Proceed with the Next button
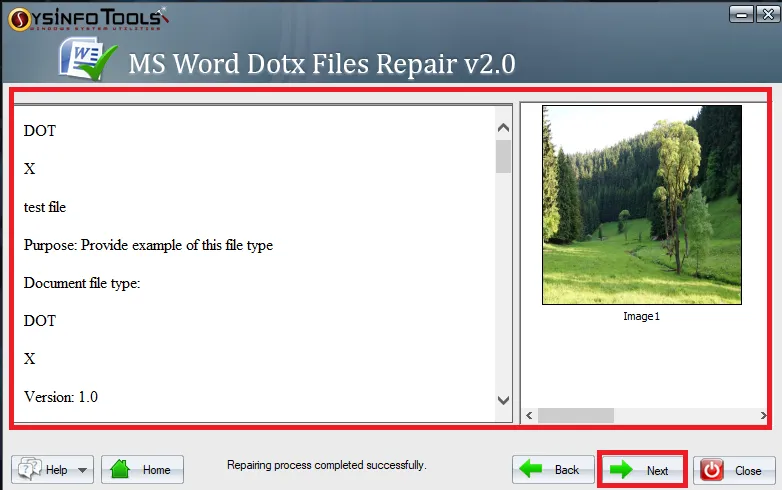782x490 pixels. tap(642, 470)
